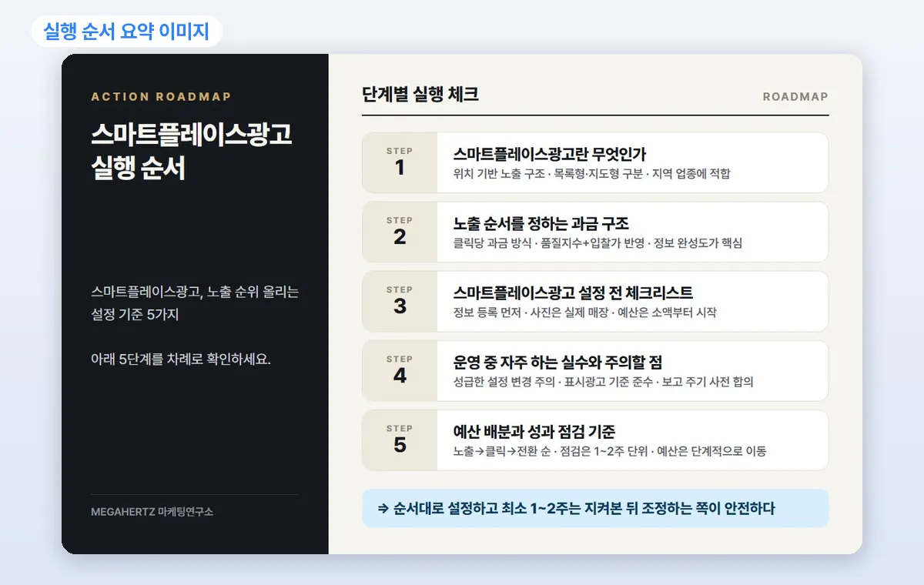Click the title '스마트플레이스광고 설정 전 체크리스트'

[574, 292]
